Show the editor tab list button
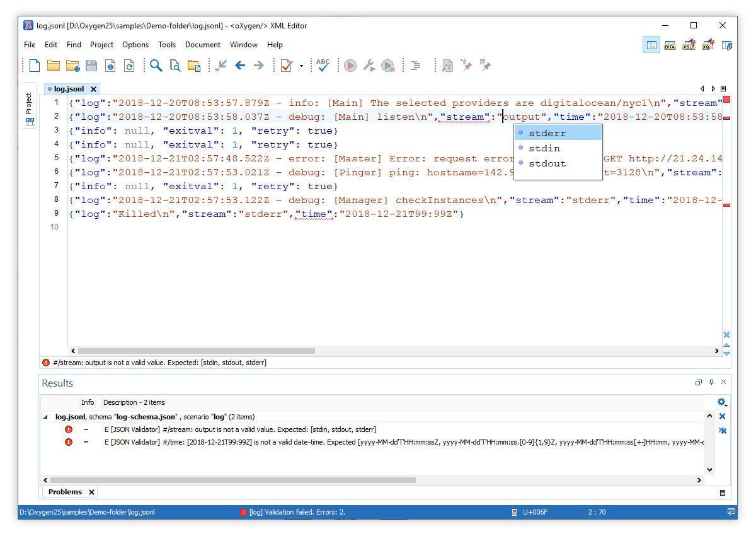 [x=723, y=89]
